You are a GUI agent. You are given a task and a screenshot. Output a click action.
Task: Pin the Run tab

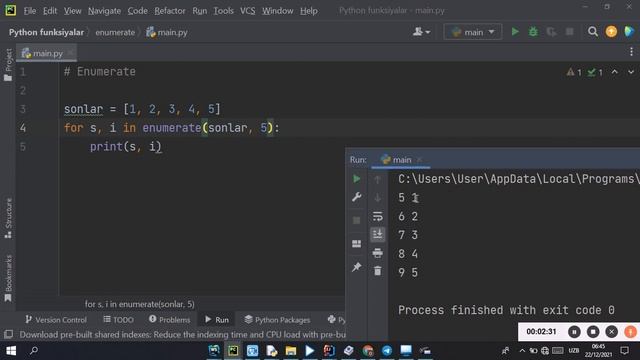pos(356,267)
